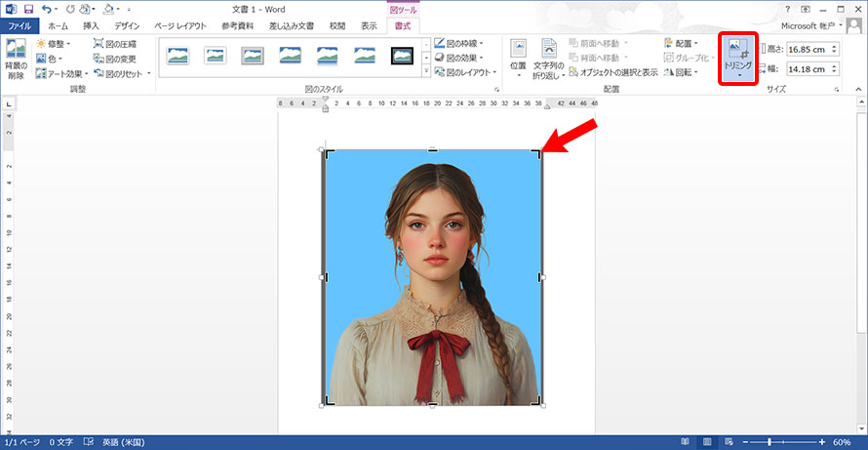
Task: Click the Undo arrow icon
Action: (x=47, y=9)
